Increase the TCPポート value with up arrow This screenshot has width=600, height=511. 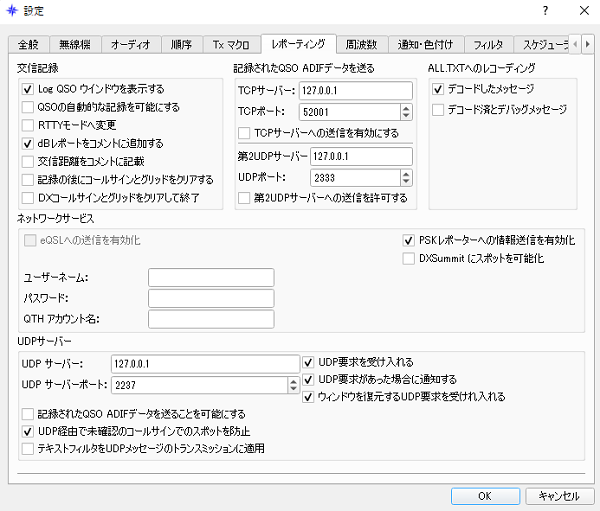[x=406, y=106]
